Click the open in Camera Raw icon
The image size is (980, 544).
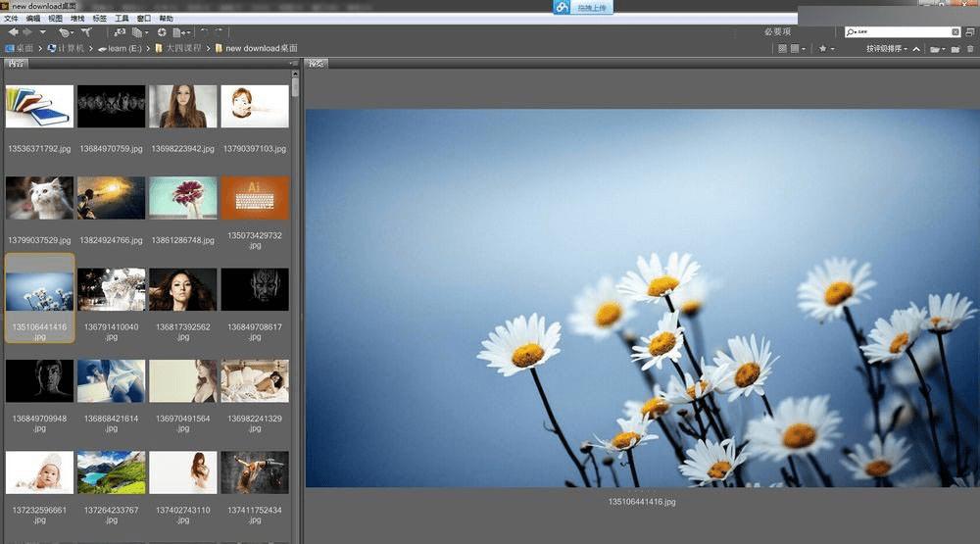[x=162, y=32]
